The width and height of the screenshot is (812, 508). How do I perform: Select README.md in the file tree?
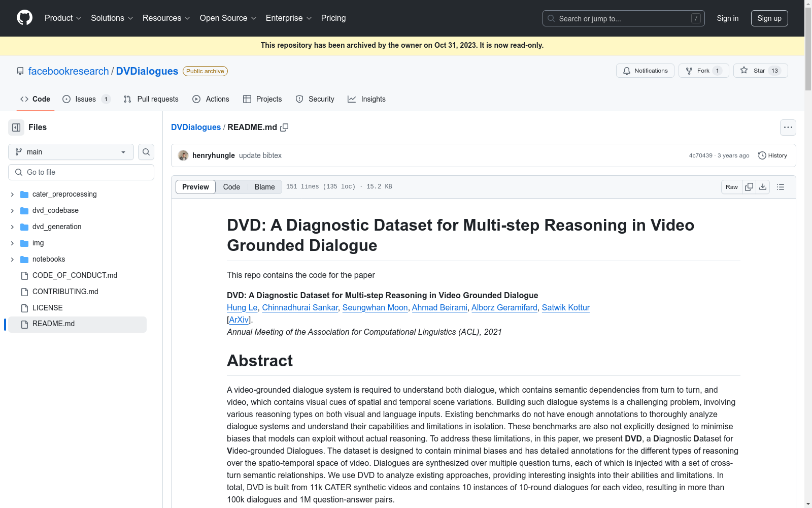[x=77, y=324]
